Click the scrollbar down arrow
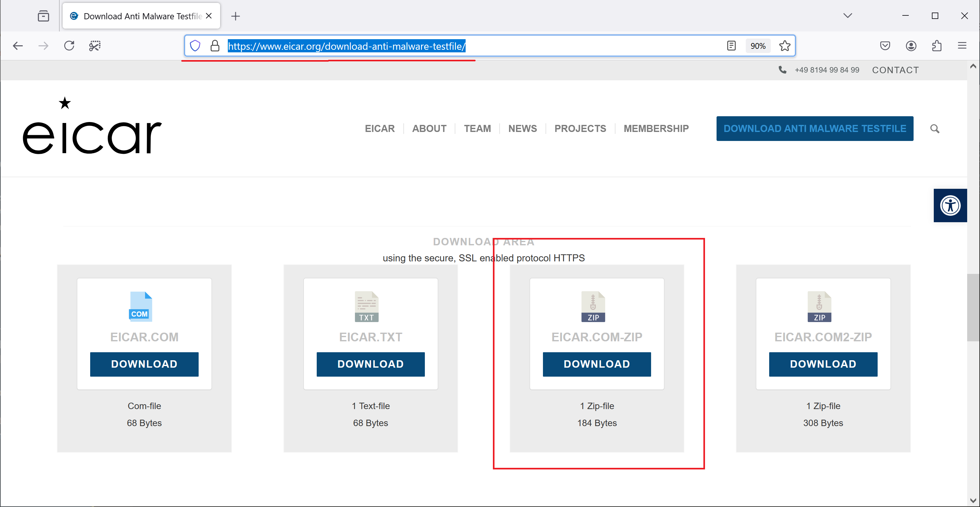 [973, 501]
